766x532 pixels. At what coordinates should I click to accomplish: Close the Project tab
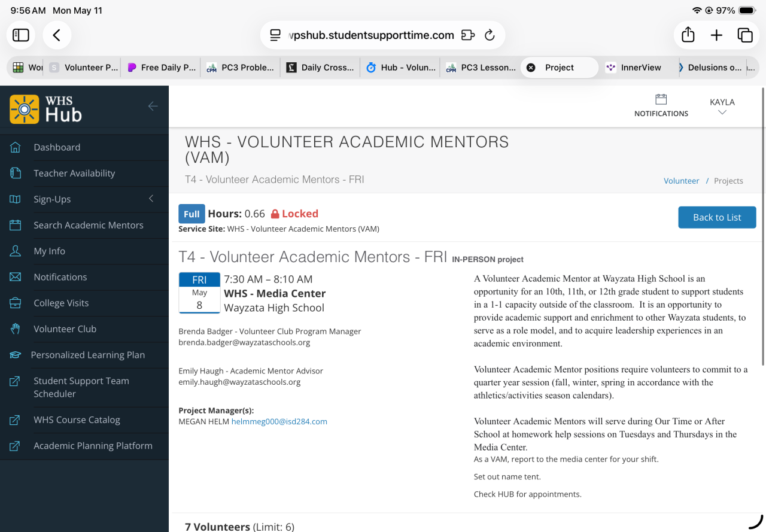click(531, 68)
